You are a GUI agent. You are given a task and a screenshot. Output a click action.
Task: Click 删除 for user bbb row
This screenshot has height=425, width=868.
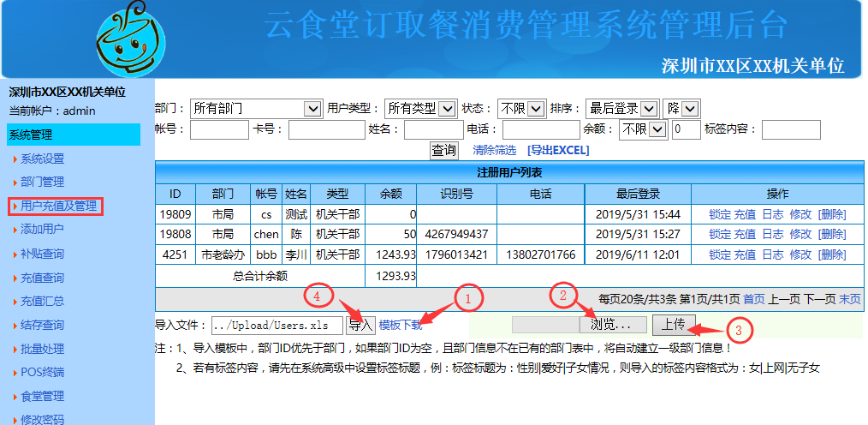pos(832,254)
